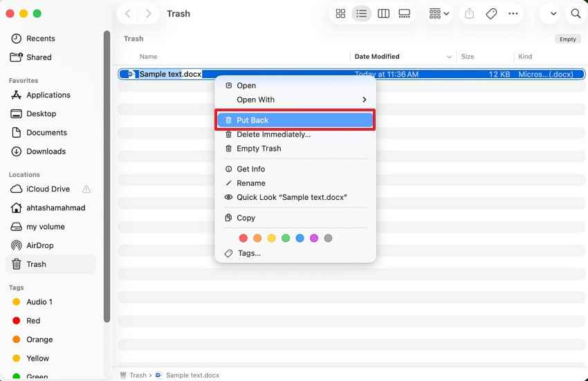588x381 pixels.
Task: Apply the gray tag color dot
Action: click(x=328, y=238)
